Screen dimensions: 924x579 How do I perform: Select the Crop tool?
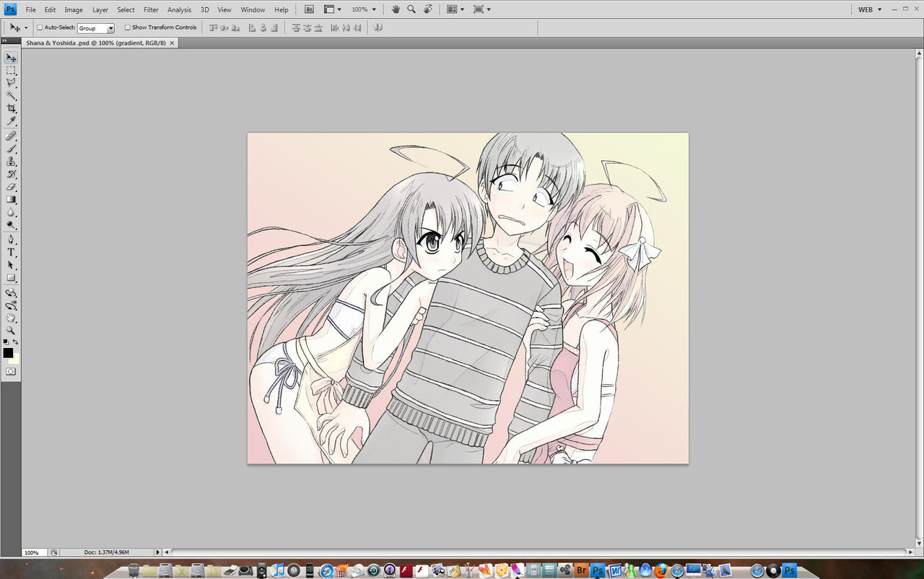click(x=11, y=108)
